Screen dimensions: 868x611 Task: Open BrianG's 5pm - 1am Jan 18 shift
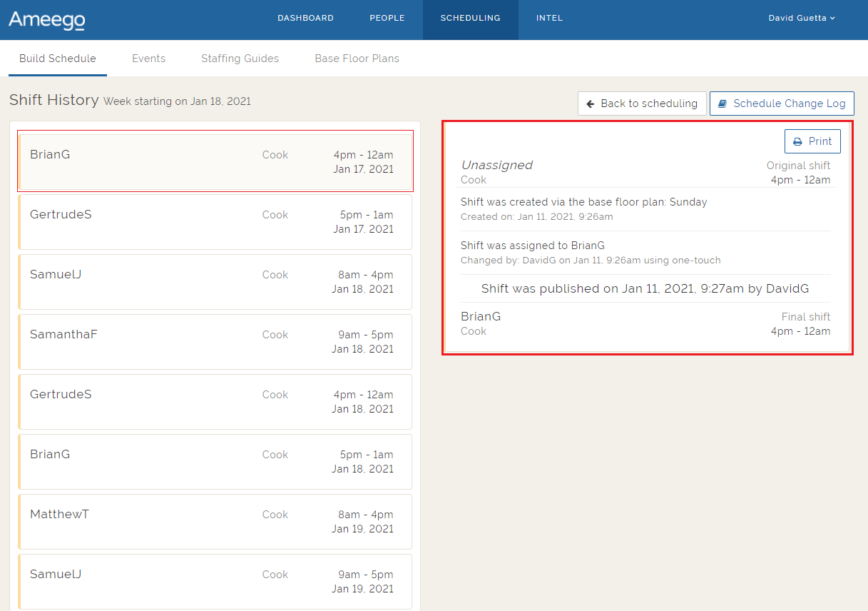coord(215,462)
